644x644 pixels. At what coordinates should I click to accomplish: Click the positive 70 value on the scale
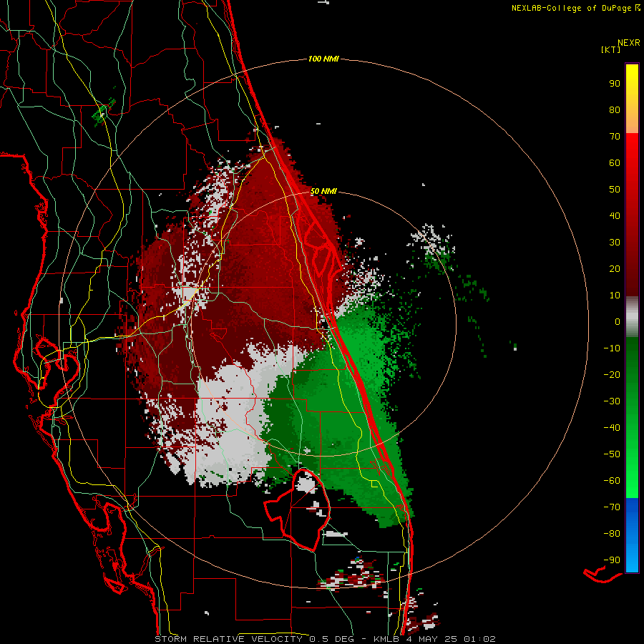[615, 137]
